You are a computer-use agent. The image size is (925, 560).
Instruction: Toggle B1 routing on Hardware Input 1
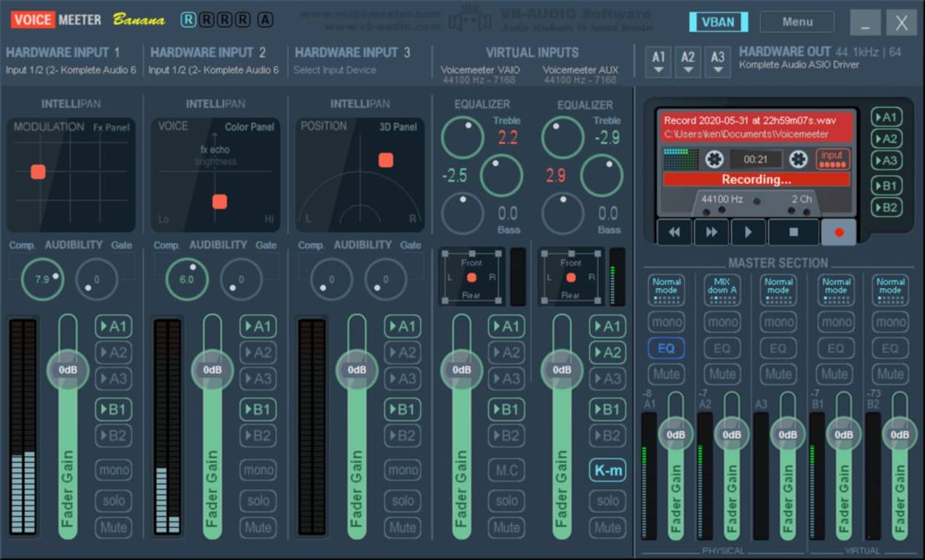113,409
